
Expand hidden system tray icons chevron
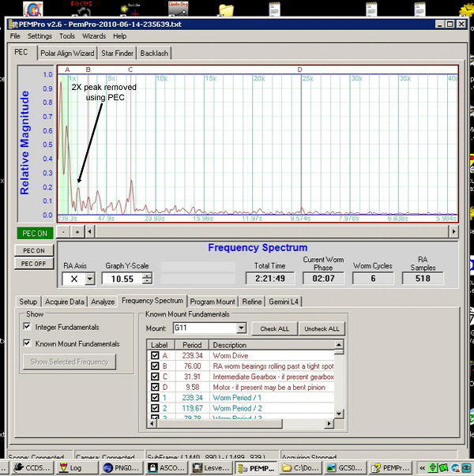(x=422, y=468)
